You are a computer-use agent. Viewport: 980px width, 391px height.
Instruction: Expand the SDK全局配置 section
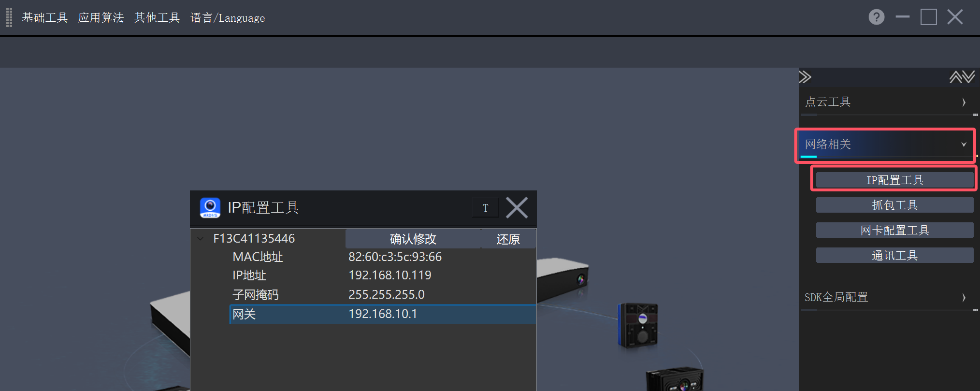point(887,297)
